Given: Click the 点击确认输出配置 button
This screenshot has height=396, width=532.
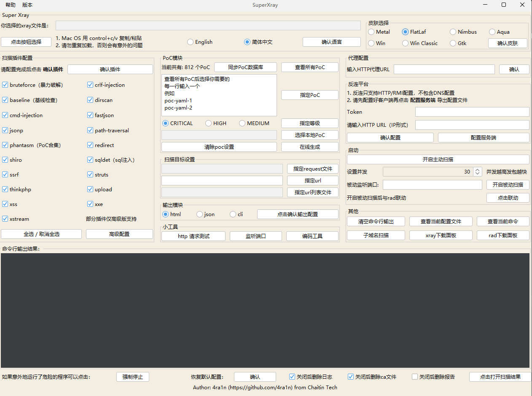Looking at the screenshot, I should 298,214.
